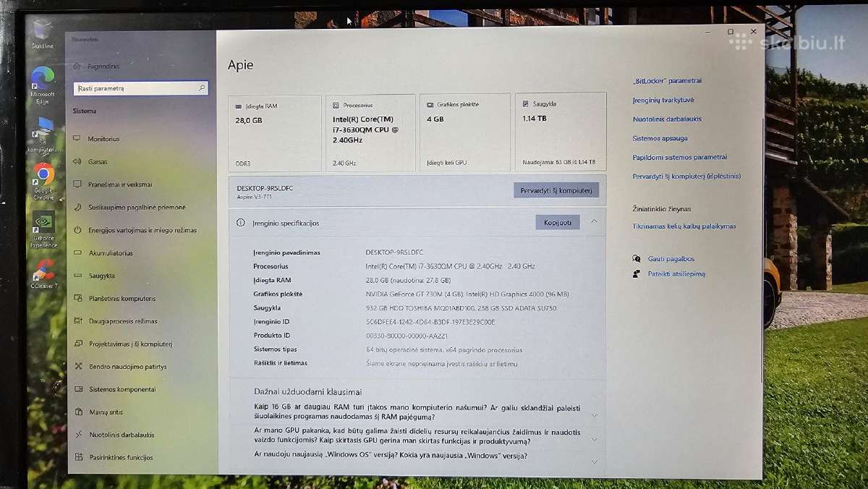Launch Google Chrome from the desktop
The width and height of the screenshot is (868, 489).
tap(43, 181)
